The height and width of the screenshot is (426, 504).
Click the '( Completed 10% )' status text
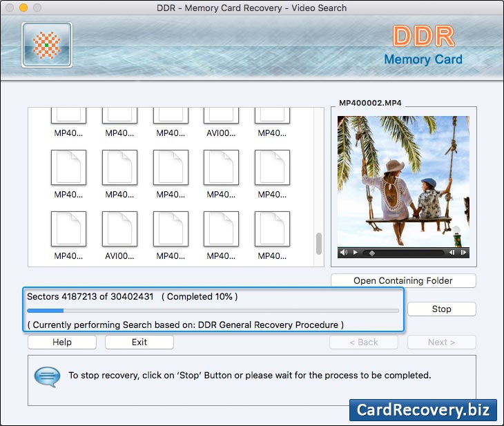coord(200,296)
